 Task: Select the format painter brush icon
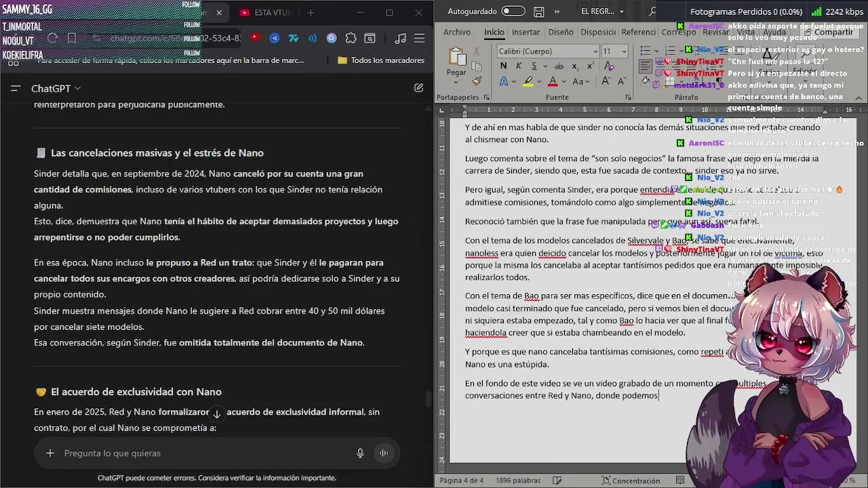477,81
